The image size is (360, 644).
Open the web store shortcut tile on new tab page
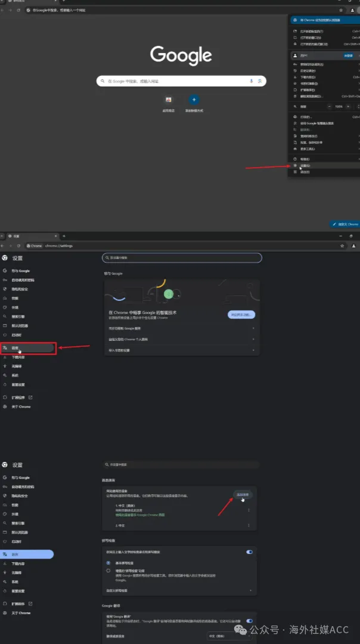169,100
